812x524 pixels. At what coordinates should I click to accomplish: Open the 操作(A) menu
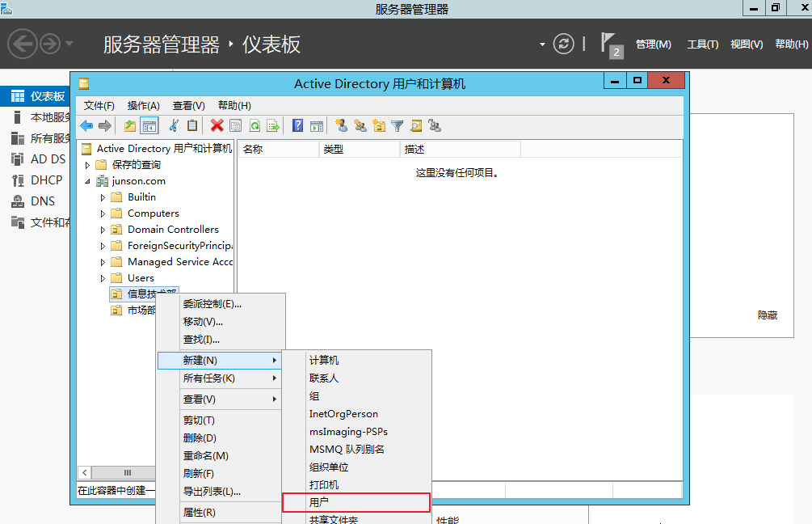tap(144, 106)
